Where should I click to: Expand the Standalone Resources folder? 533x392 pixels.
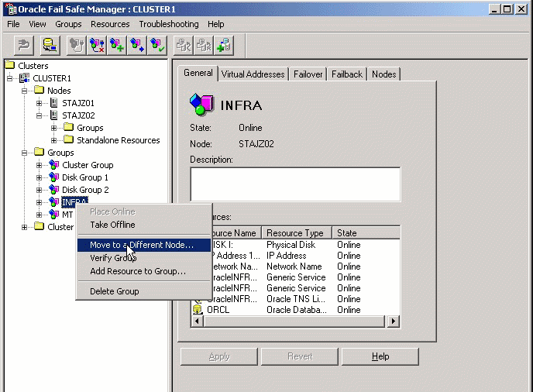(x=53, y=140)
